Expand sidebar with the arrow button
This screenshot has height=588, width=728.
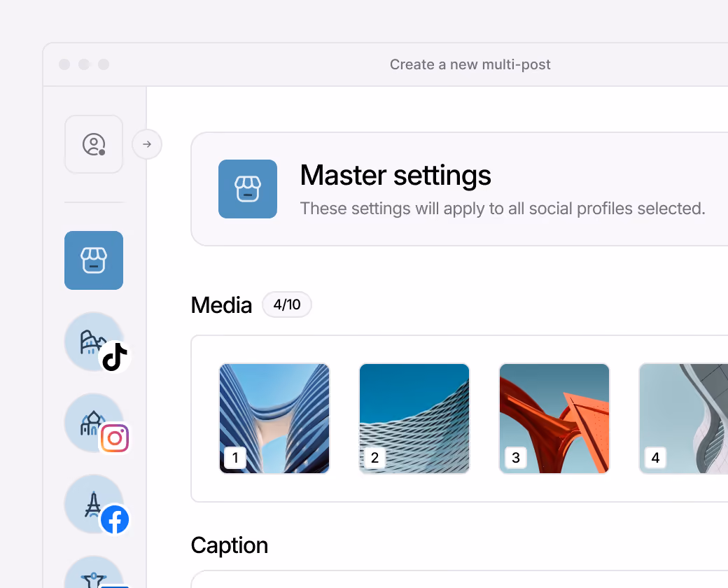coord(147,144)
